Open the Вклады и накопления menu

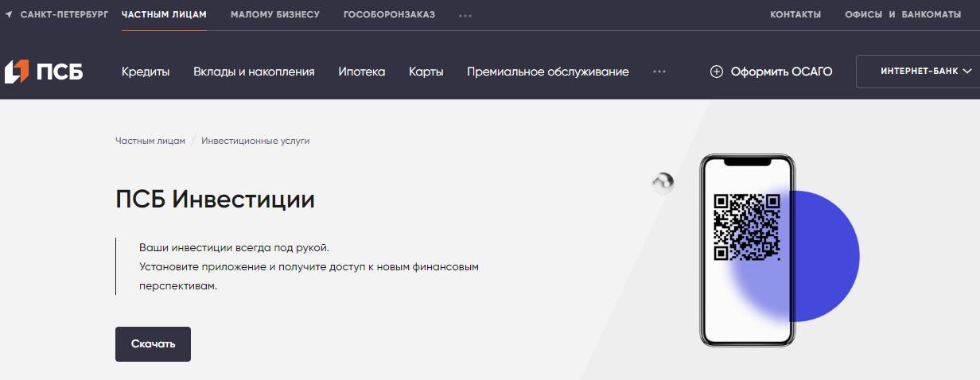tap(254, 72)
